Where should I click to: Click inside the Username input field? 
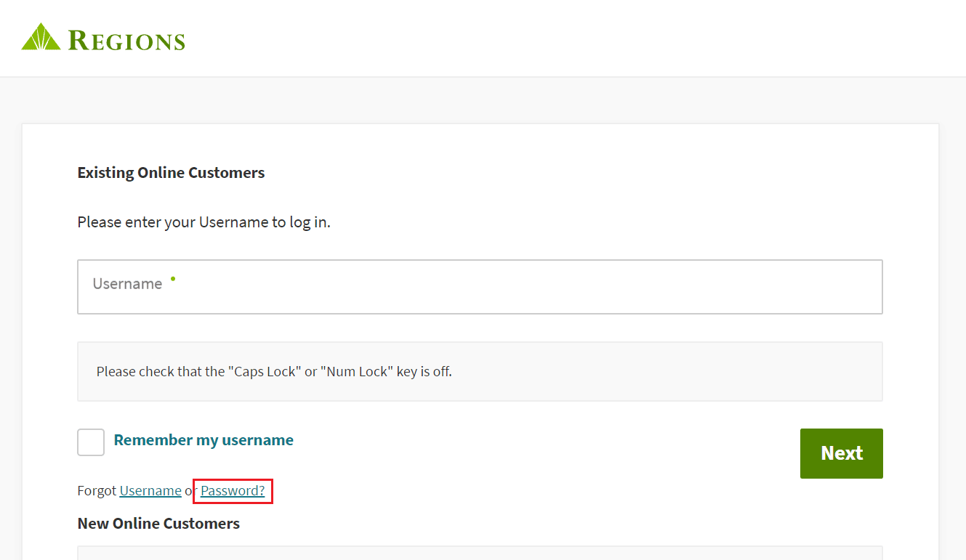pyautogui.click(x=480, y=286)
